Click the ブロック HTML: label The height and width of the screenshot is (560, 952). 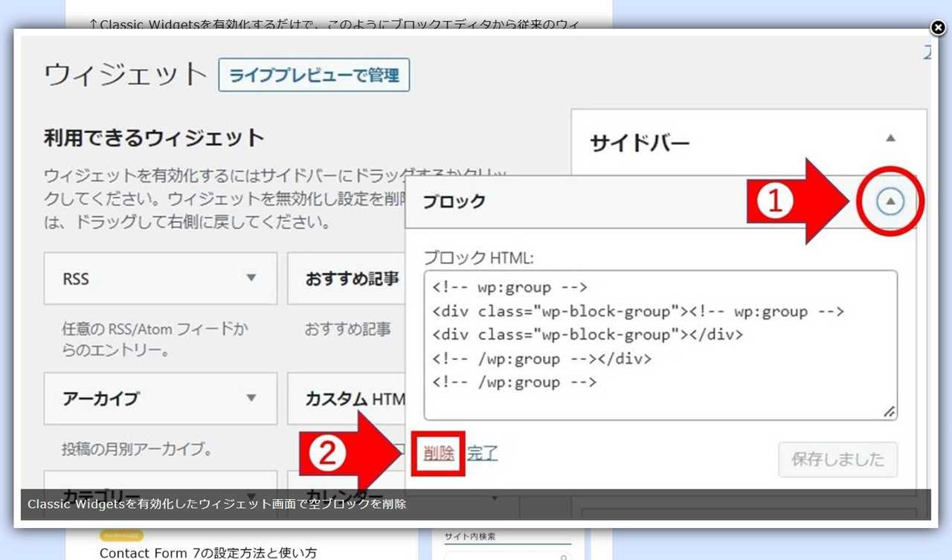click(479, 258)
